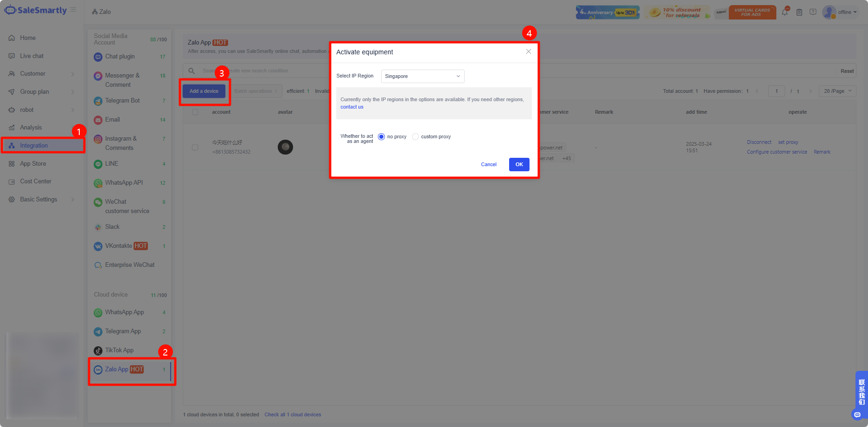
Task: Click the Telegram App cloud device icon
Action: click(x=98, y=332)
